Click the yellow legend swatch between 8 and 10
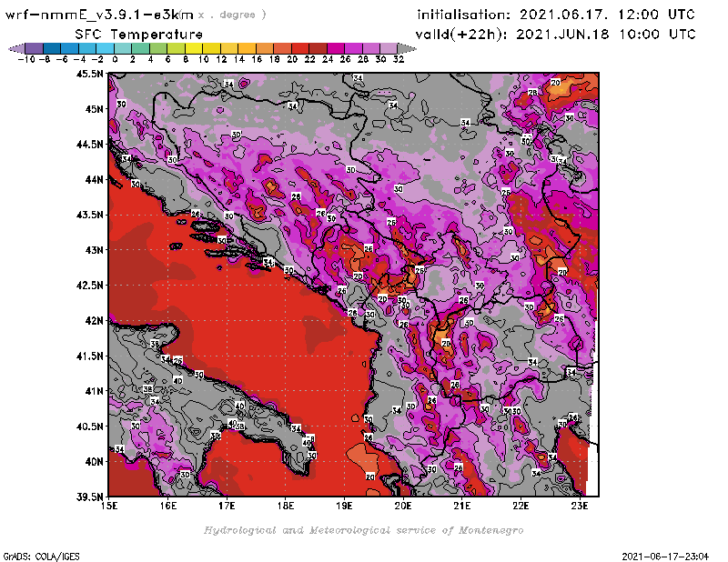Screen dimensions: 728x562 tap(194, 48)
